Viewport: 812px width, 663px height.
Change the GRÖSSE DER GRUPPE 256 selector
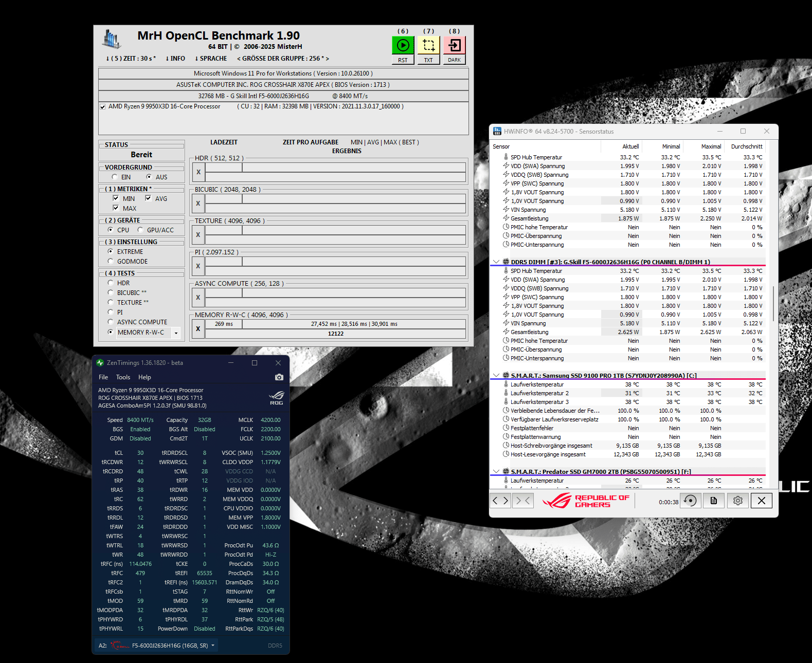pyautogui.click(x=283, y=59)
